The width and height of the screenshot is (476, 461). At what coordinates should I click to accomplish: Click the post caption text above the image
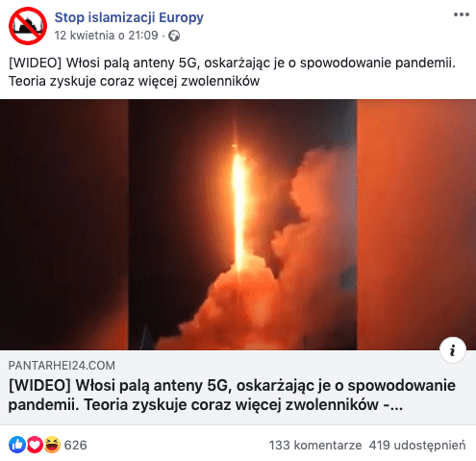click(232, 72)
